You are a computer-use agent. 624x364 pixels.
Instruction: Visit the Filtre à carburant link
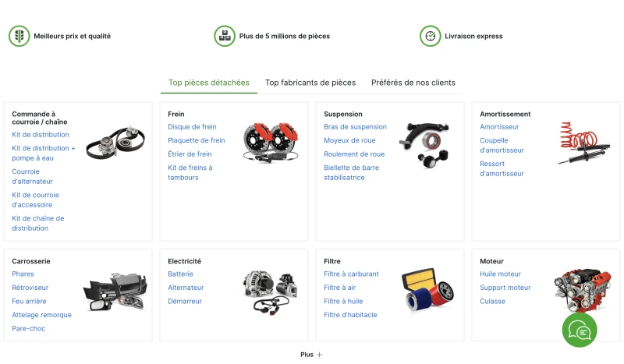(x=351, y=274)
